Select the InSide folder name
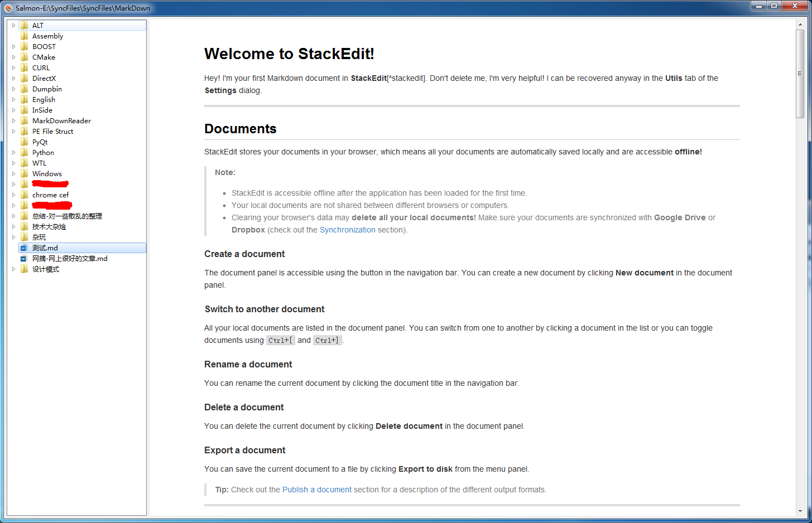Viewport: 812px width, 523px height. coord(42,110)
